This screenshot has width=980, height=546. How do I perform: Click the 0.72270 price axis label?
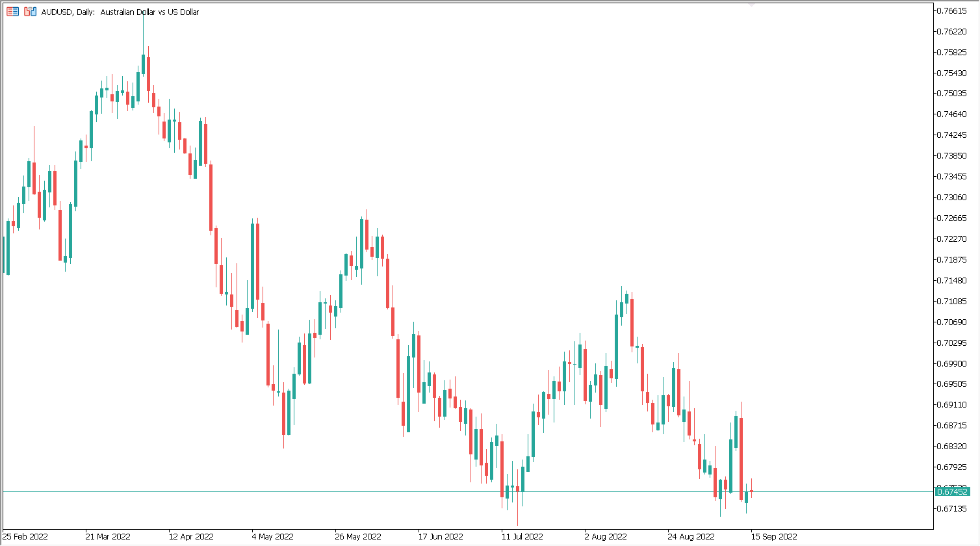coord(953,239)
